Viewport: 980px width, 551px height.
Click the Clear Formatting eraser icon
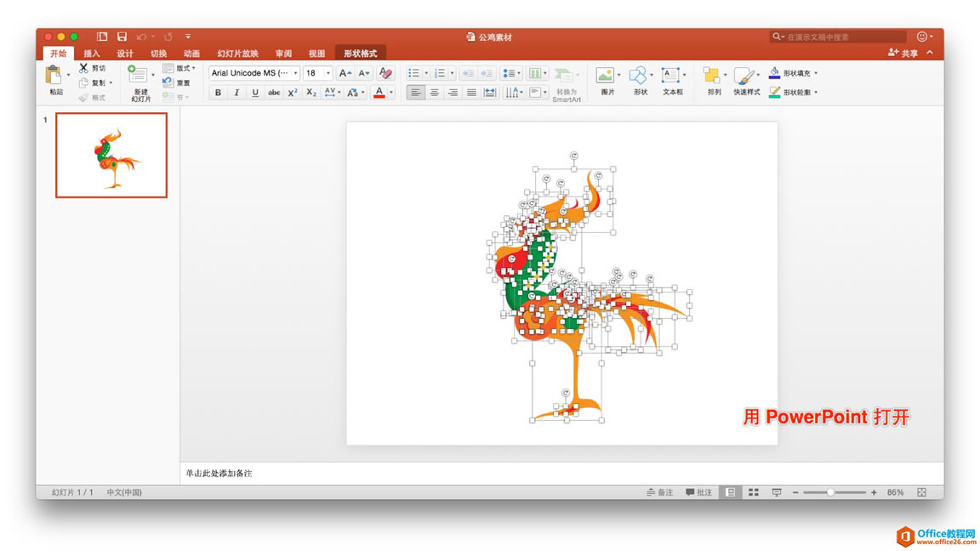click(x=385, y=74)
